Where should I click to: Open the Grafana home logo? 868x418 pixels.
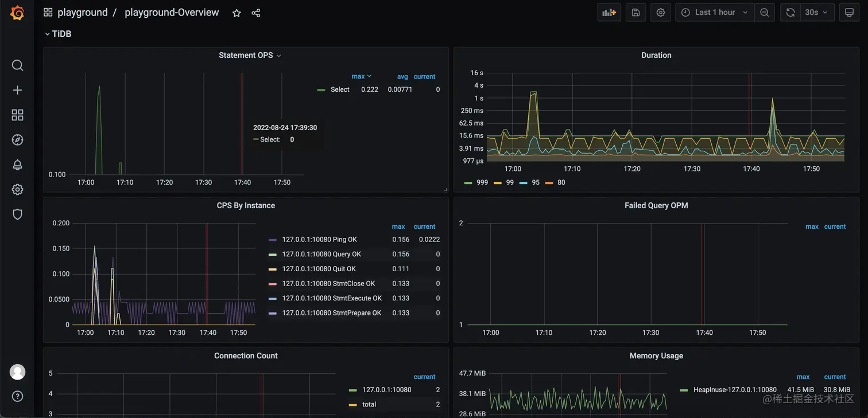tap(17, 13)
